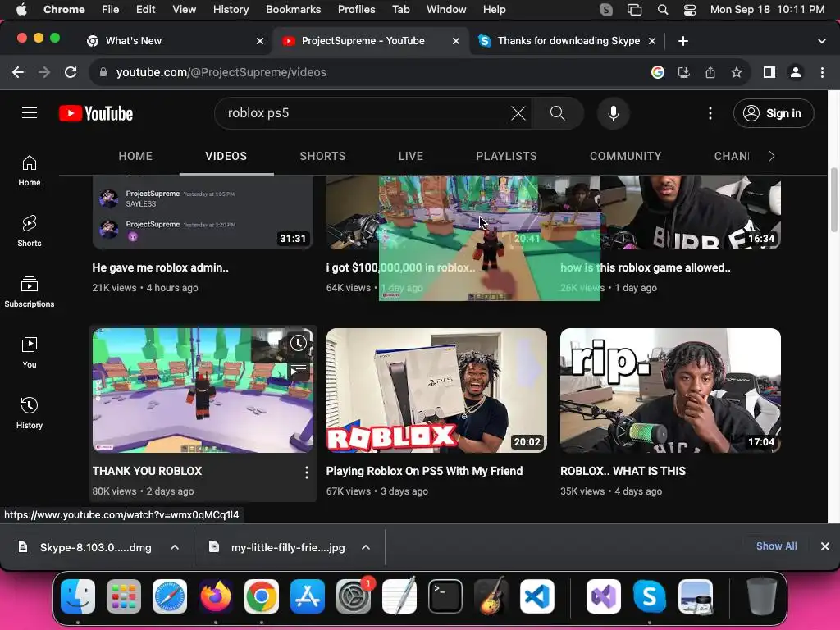Open THANK YOU ROBLOX video title
The width and height of the screenshot is (840, 630).
click(x=148, y=471)
